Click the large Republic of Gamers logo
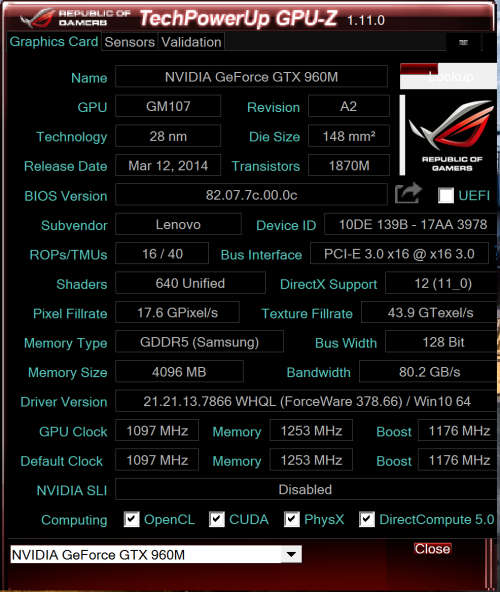Viewport: 500px width, 592px height. click(450, 135)
